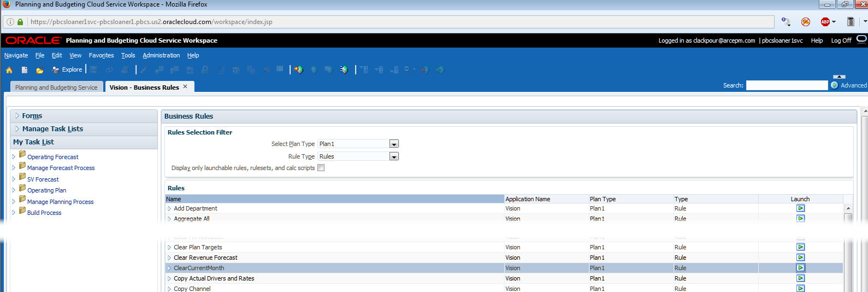The height and width of the screenshot is (292, 868).
Task: Click the browser URL address bar
Action: 401,22
